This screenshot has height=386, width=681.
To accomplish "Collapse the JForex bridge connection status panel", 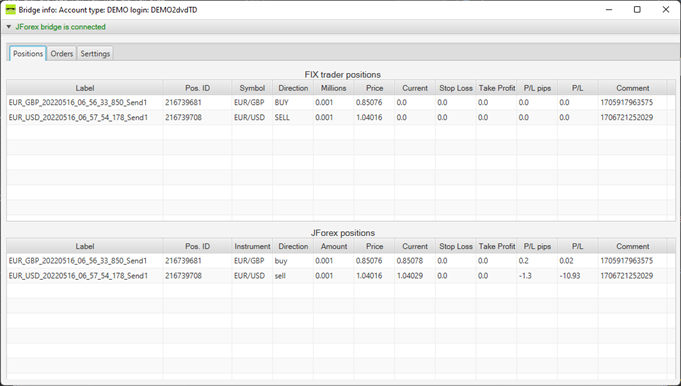I will (9, 27).
